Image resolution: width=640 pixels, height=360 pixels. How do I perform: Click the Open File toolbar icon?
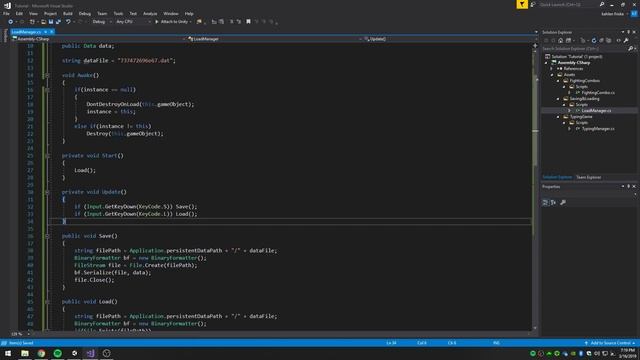(44, 22)
